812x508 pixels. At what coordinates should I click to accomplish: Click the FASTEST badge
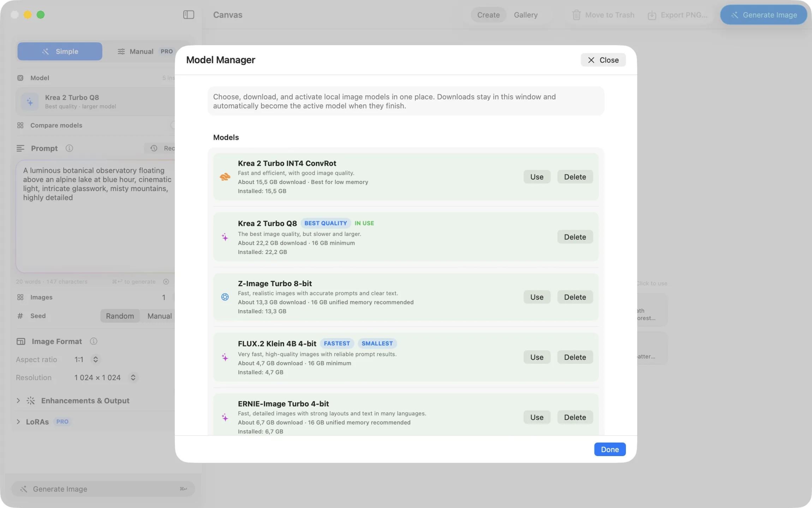(x=337, y=343)
